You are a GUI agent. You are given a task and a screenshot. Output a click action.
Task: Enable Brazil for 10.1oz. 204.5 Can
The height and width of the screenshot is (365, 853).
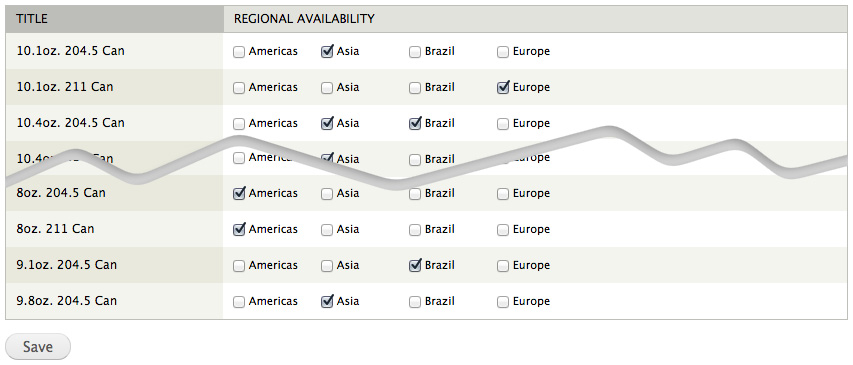coord(415,52)
